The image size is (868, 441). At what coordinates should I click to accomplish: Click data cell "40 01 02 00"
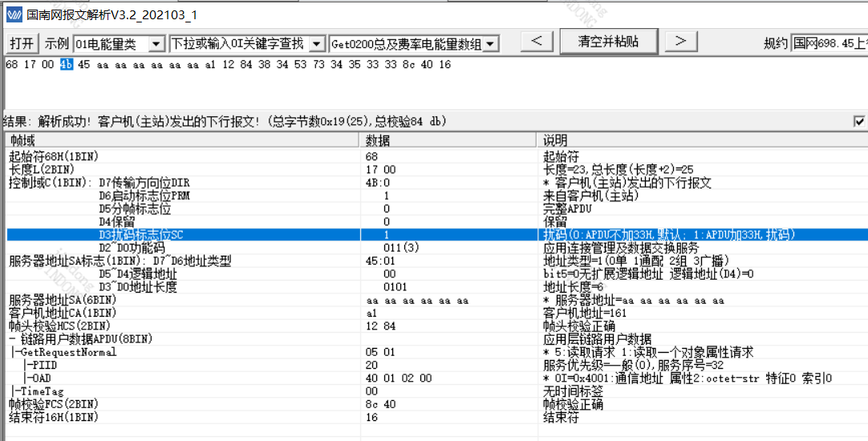pyautogui.click(x=399, y=378)
